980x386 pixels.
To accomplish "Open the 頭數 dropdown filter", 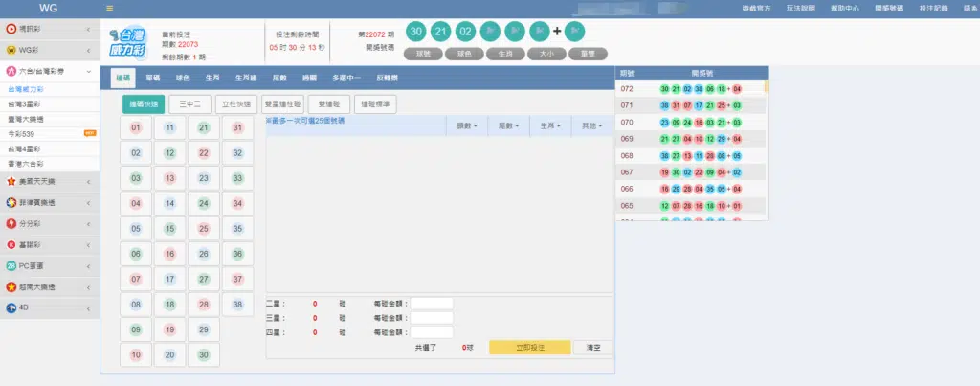I will [x=468, y=125].
